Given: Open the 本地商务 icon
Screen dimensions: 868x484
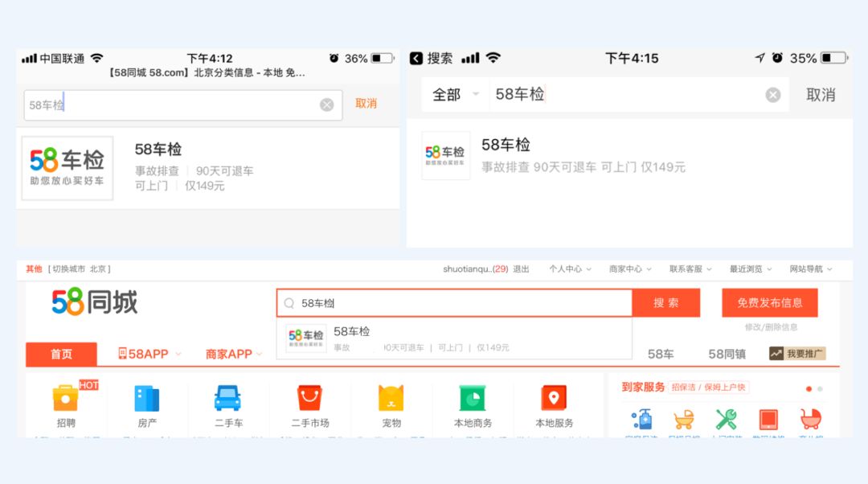Looking at the screenshot, I should click(473, 398).
